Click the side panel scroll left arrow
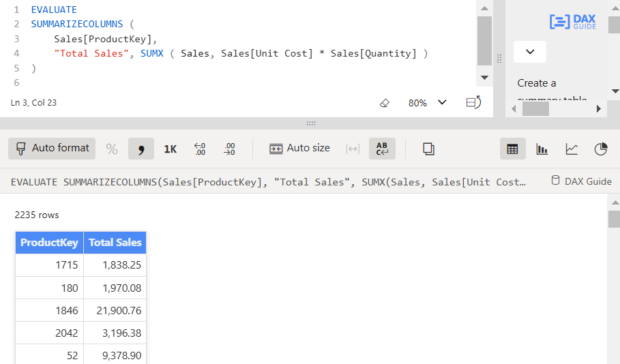 514,108
